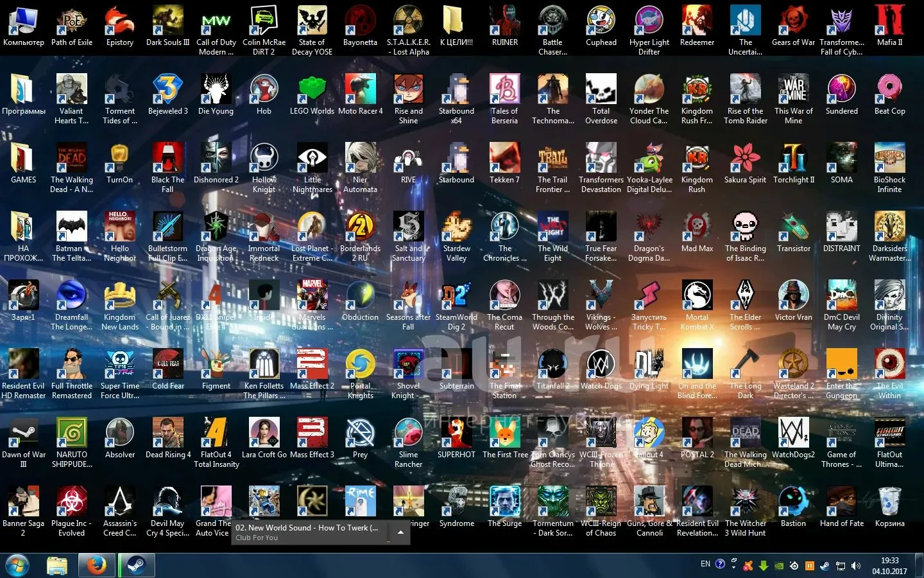Open the Hollow Knight shortcut

264,168
